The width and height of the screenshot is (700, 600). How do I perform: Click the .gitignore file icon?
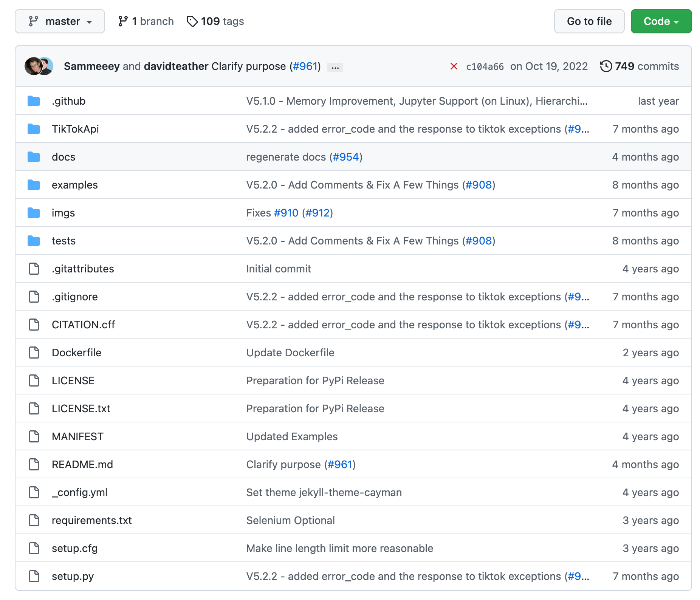(34, 297)
